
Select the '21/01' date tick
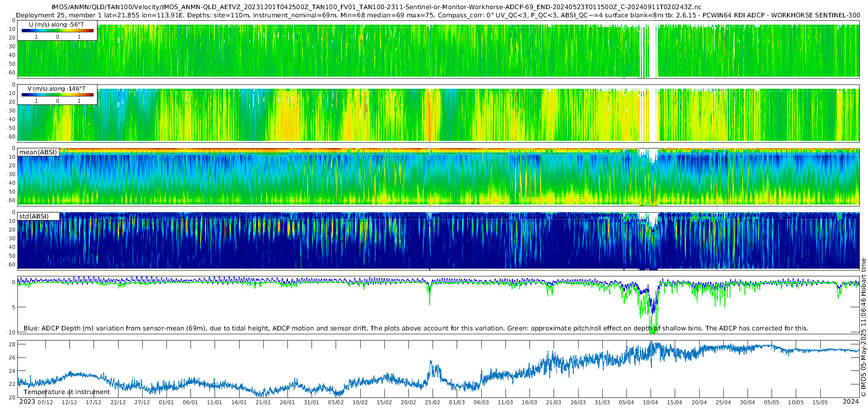[x=263, y=403]
